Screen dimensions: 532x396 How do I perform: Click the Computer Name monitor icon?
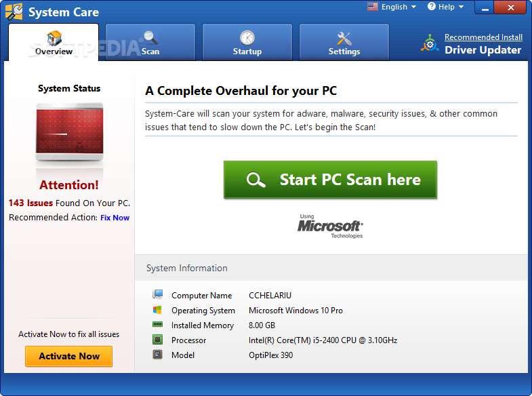pyautogui.click(x=157, y=294)
